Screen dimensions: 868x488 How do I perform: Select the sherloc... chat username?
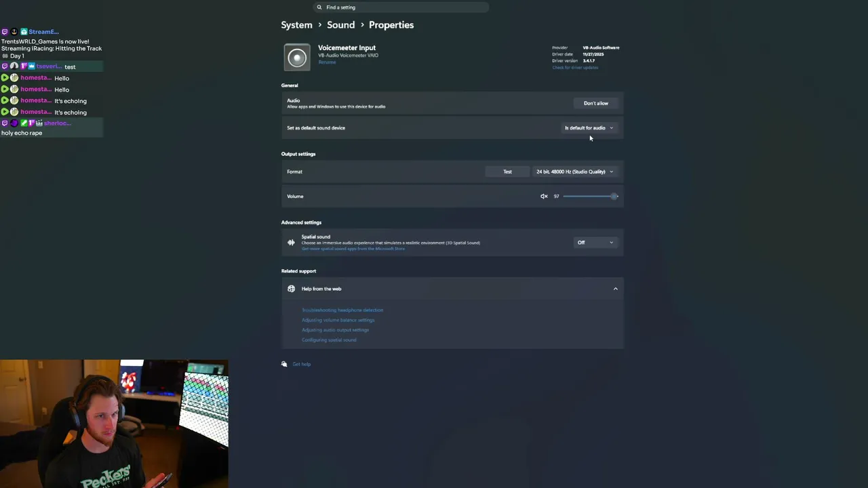[57, 123]
